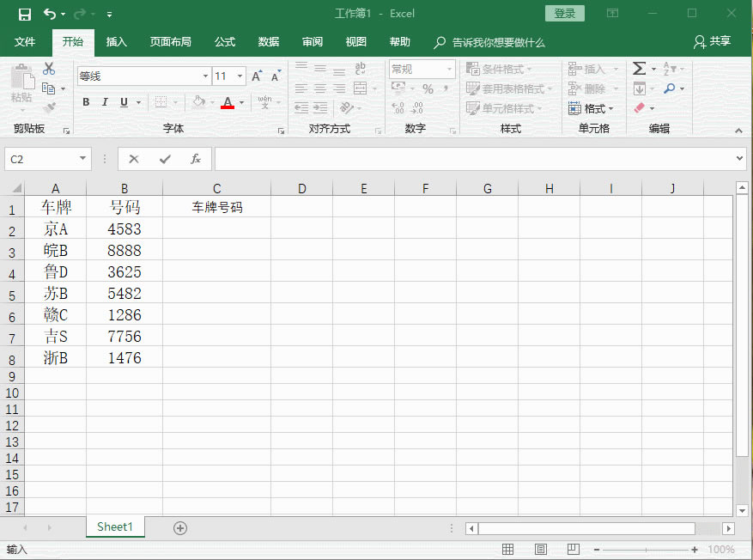Open the font name dropdown showing 等线
Viewport: 753px width, 560px height.
click(205, 76)
